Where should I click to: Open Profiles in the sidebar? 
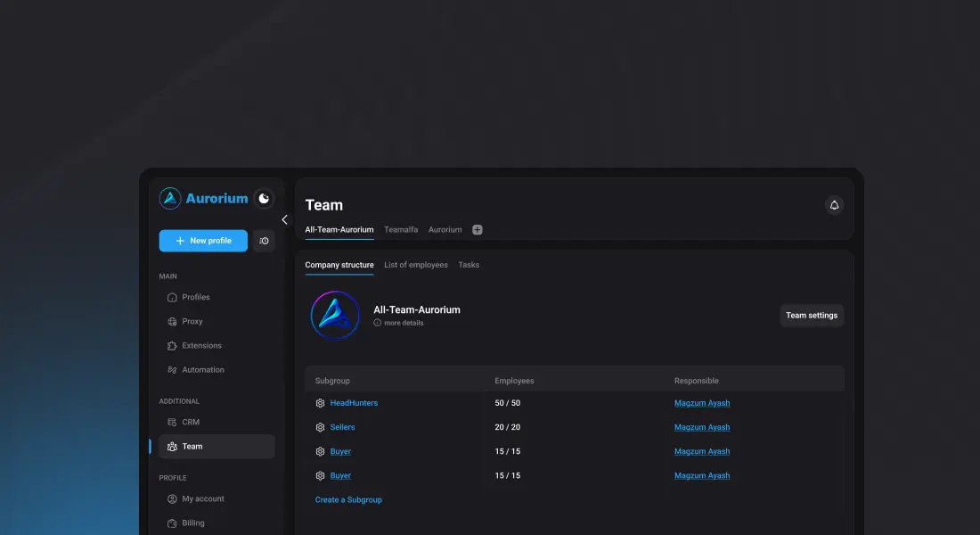point(196,297)
